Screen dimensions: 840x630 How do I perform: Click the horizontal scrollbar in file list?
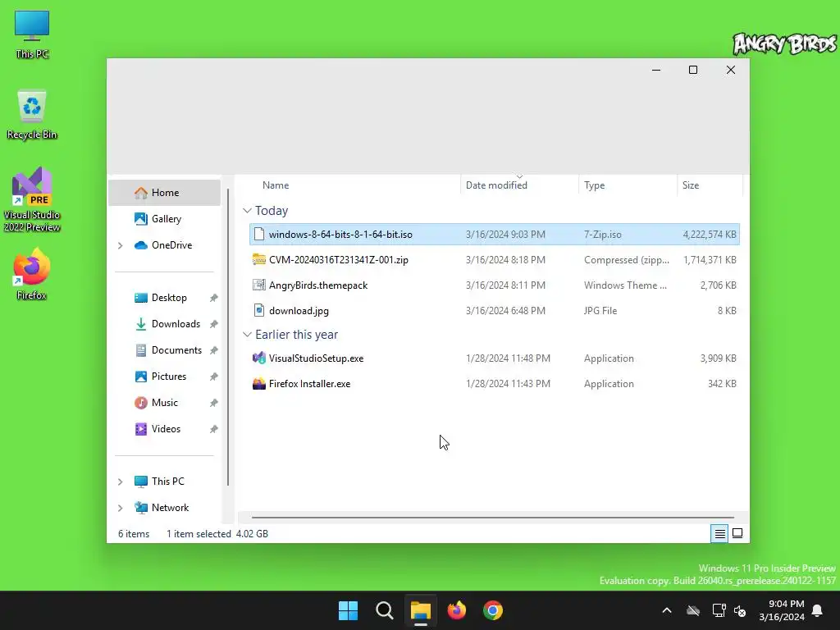(492, 518)
